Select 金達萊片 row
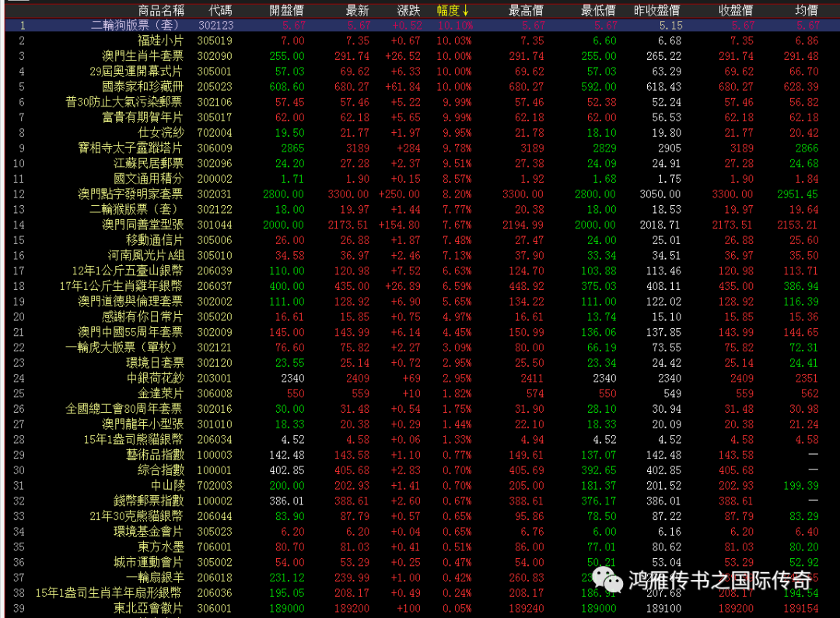Screen dimensions: 840x618 click(422, 393)
